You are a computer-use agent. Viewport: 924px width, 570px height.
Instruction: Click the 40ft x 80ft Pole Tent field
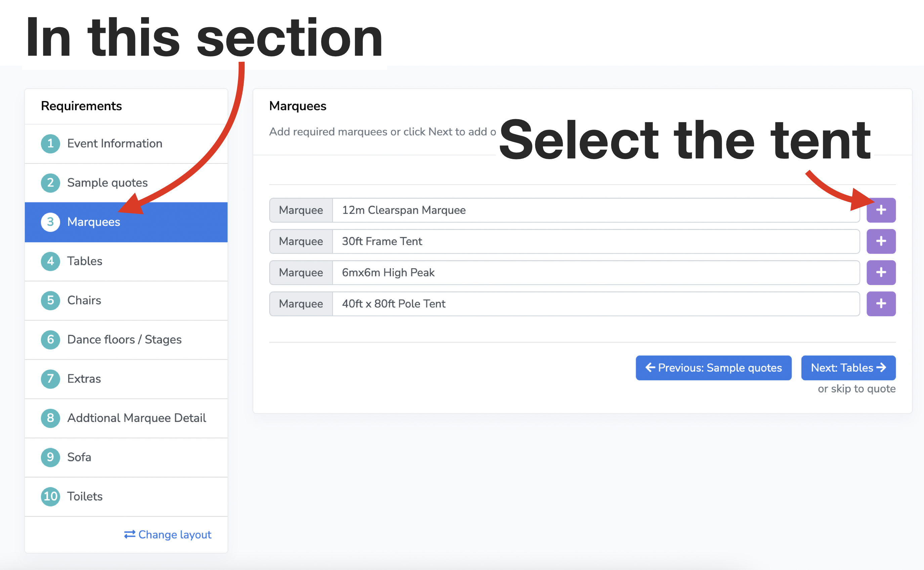(596, 304)
